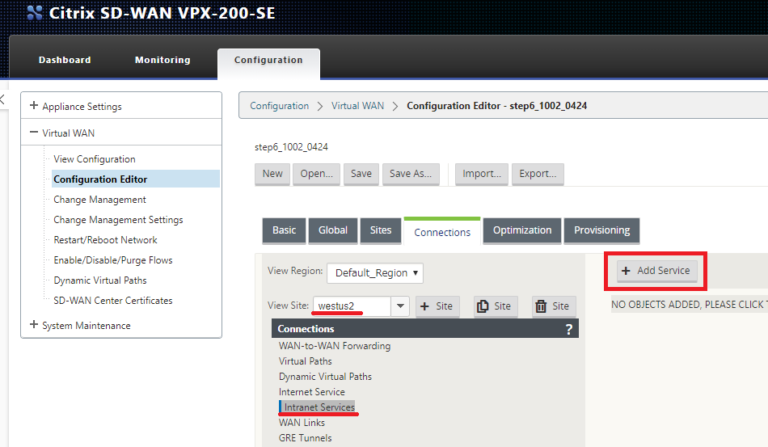768x447 pixels.
Task: Click the add Site plus button
Action: pos(437,306)
